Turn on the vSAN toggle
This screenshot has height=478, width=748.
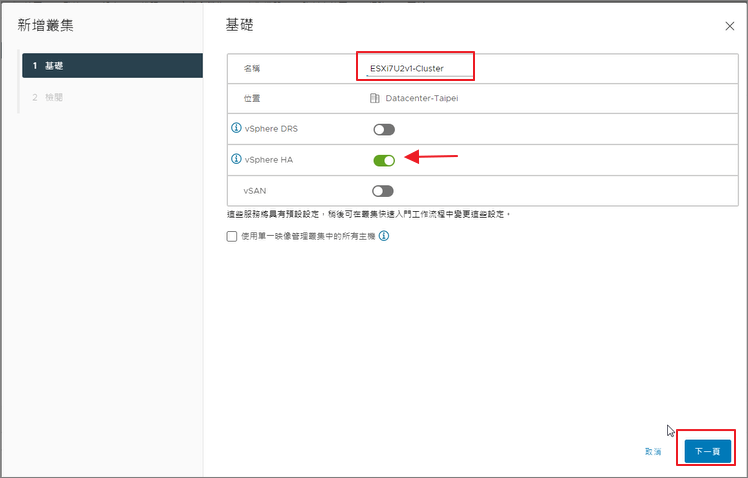coord(383,191)
